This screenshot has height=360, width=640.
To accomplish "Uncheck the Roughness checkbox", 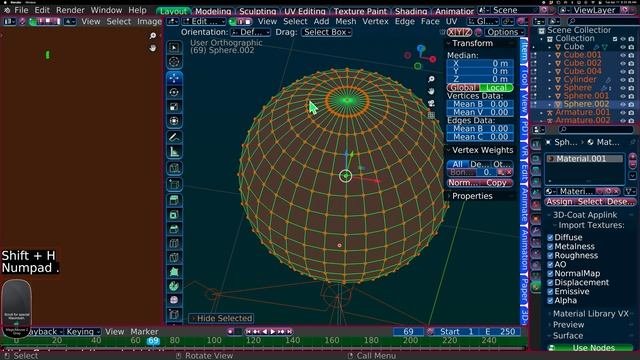I will pyautogui.click(x=550, y=256).
